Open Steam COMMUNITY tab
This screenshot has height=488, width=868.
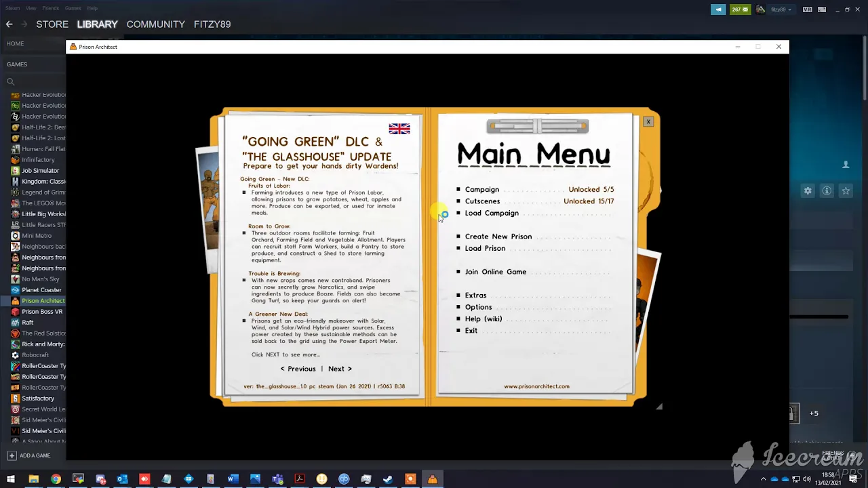155,24
